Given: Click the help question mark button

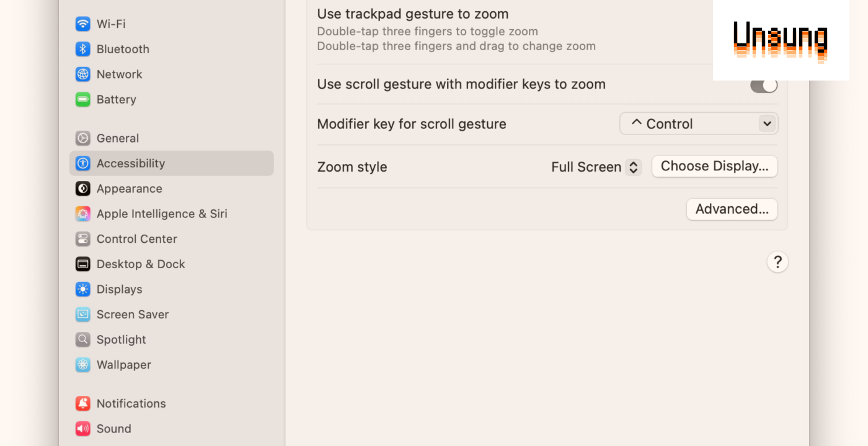Looking at the screenshot, I should tap(777, 261).
